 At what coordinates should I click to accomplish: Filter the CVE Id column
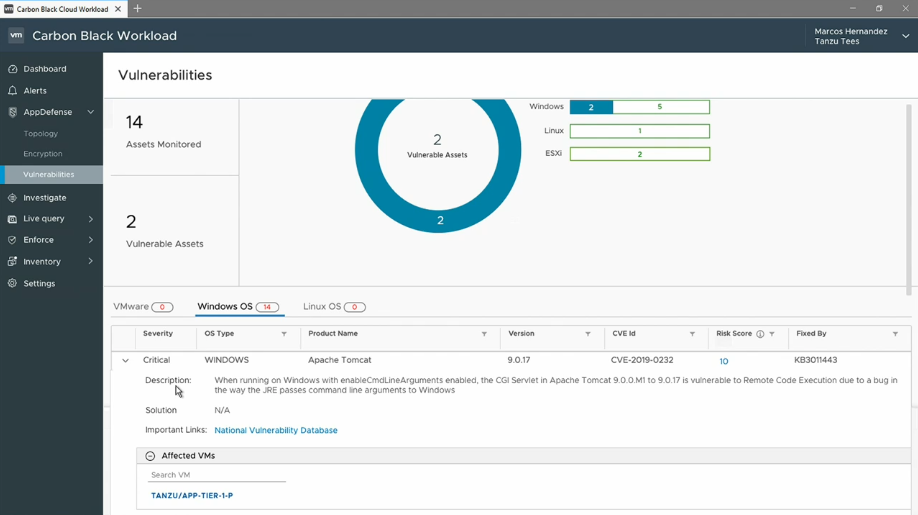point(692,334)
